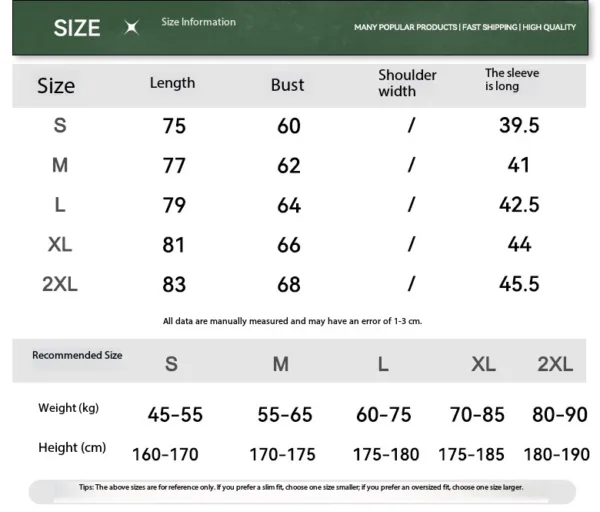Image resolution: width=600 pixels, height=512 pixels.
Task: Click the HIGH QUALITY text in the banner
Action: tap(549, 27)
